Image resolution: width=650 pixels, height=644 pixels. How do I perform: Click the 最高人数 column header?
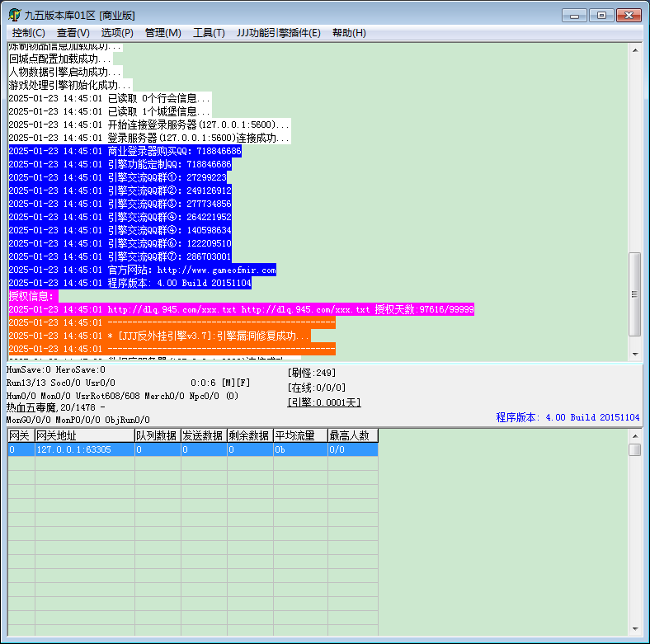(353, 435)
